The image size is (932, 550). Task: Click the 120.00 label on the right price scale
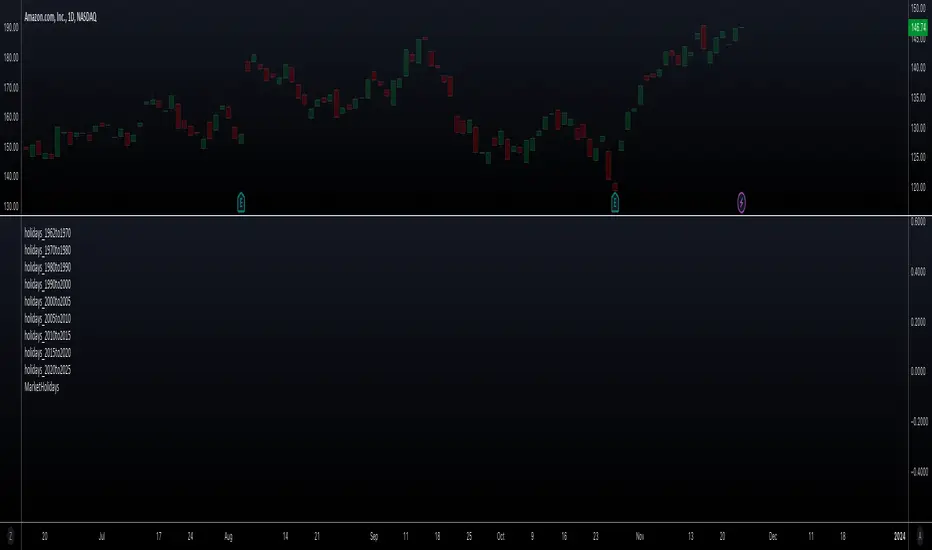tap(918, 187)
